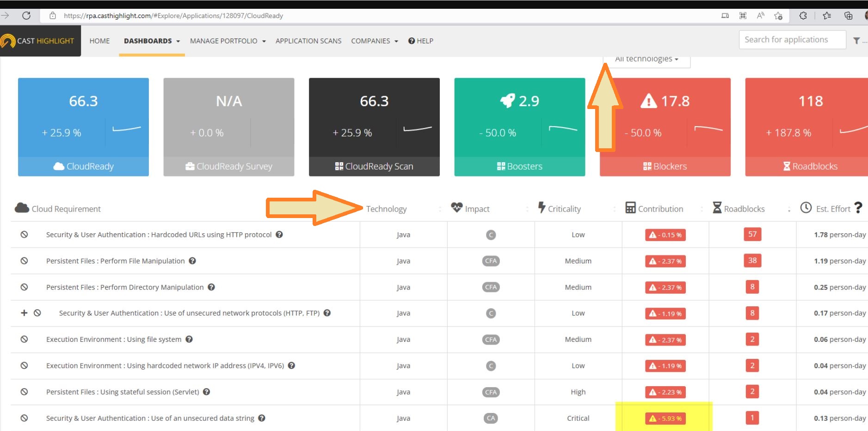Screen dimensions: 868x431
Task: Open info icon for Using stateful session (Servlet)
Action: pyautogui.click(x=207, y=392)
